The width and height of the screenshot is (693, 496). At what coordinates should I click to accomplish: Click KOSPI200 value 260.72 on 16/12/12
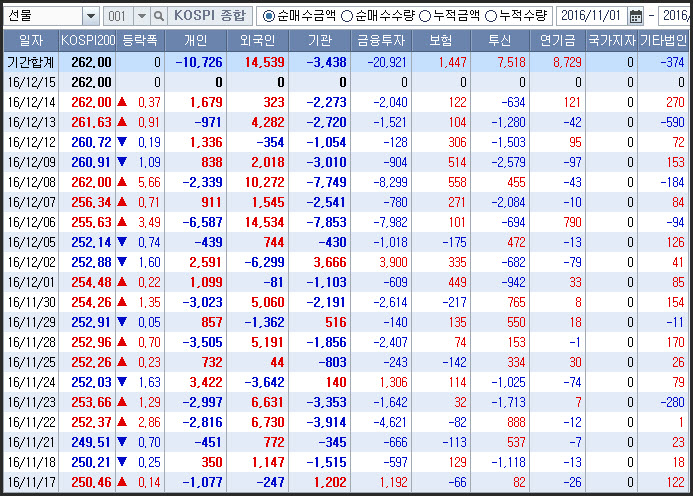point(91,142)
